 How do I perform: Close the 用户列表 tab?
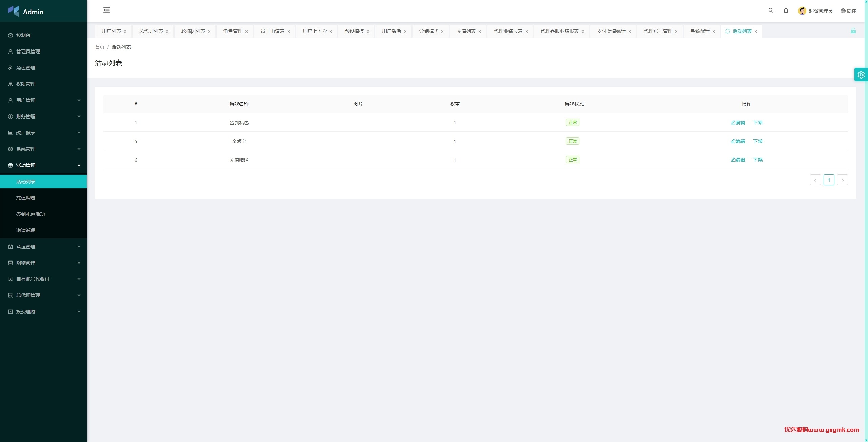(x=125, y=31)
